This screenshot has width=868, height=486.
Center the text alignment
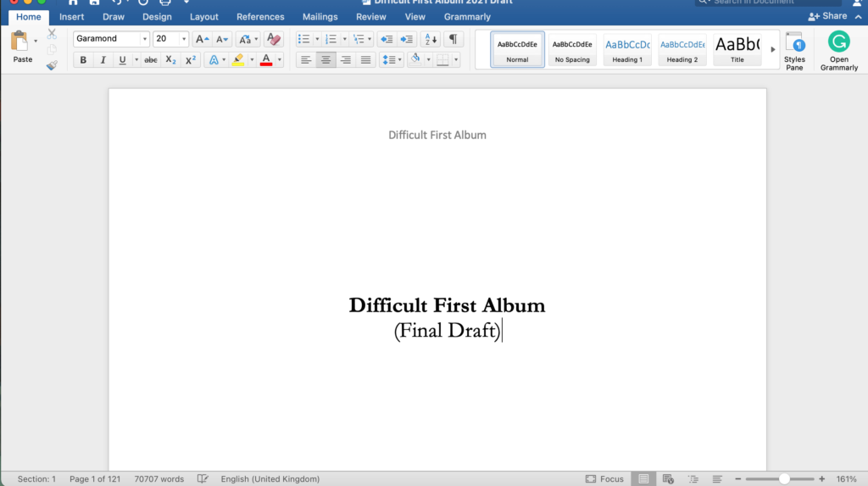click(x=325, y=60)
